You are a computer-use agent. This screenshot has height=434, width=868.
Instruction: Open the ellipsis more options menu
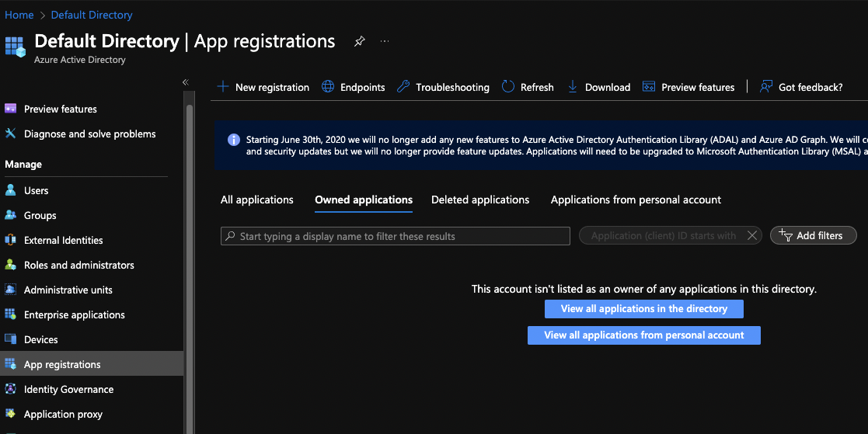[x=385, y=41]
